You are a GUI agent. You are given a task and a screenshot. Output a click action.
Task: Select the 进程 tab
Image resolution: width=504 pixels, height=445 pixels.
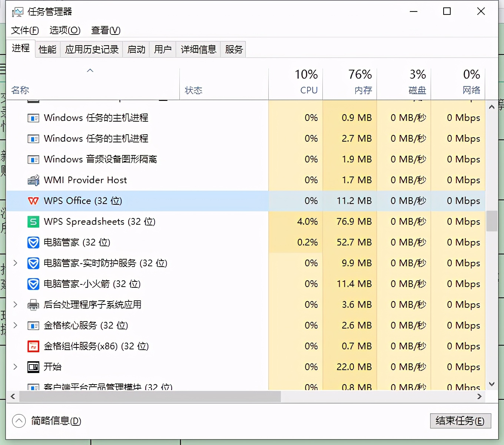(x=21, y=48)
